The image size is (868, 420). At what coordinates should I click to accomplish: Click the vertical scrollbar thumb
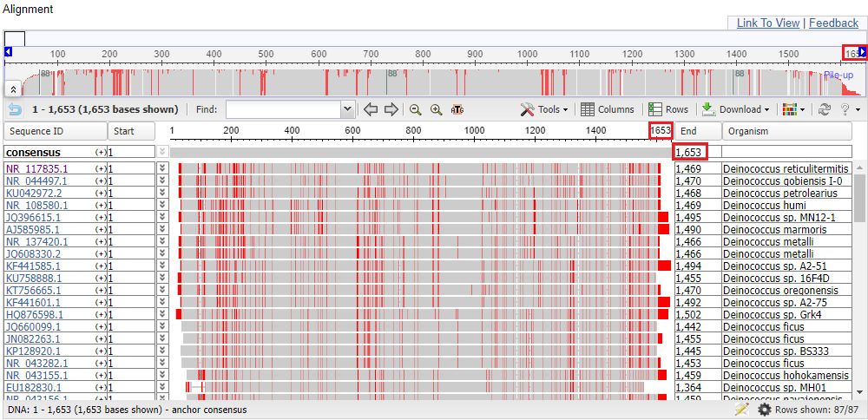[859, 198]
